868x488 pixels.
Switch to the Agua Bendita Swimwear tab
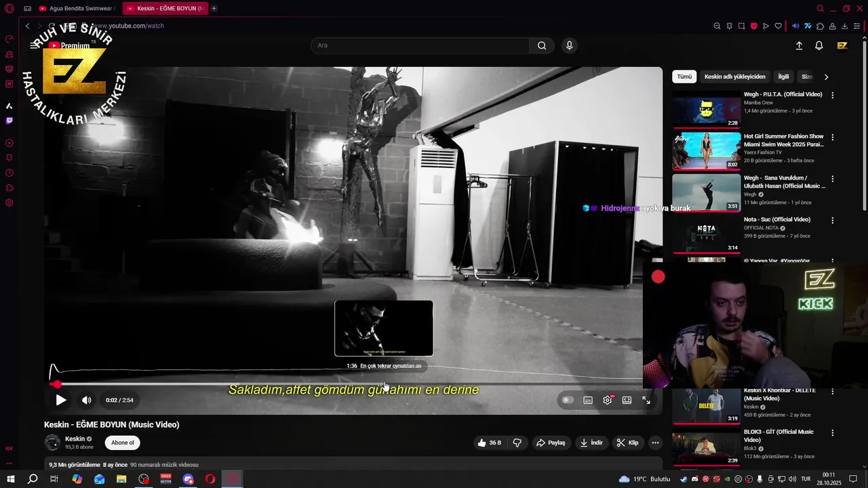(77, 8)
